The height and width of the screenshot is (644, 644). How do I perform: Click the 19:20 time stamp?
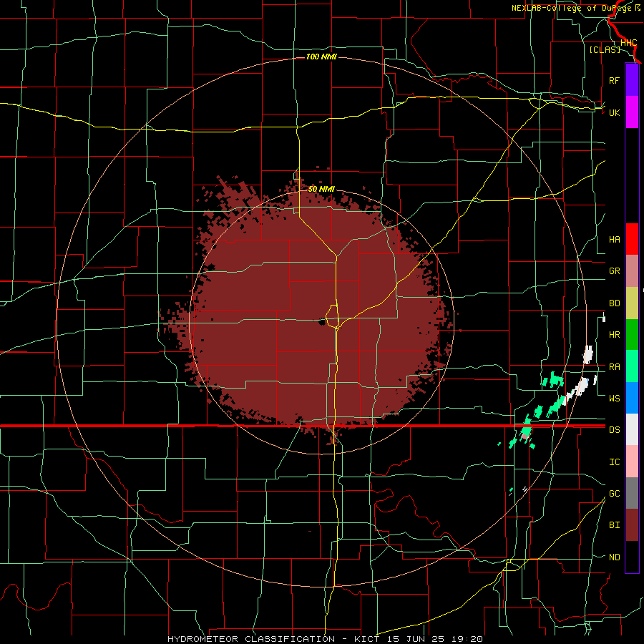467,639
